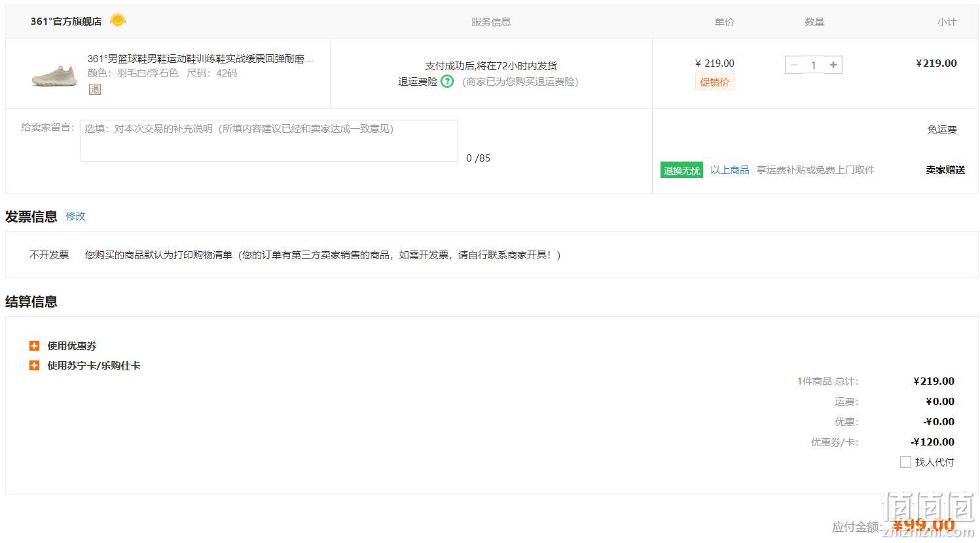Viewport: 980px width, 543px height.
Task: Click the 免运费 shipping label
Action: 942,129
